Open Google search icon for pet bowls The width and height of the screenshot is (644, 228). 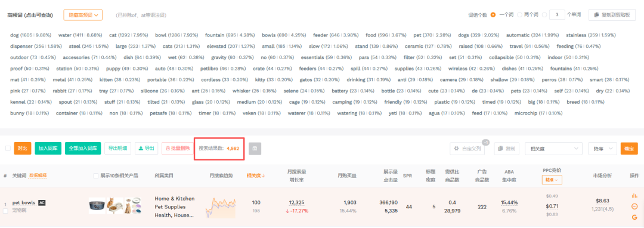pyautogui.click(x=634, y=217)
